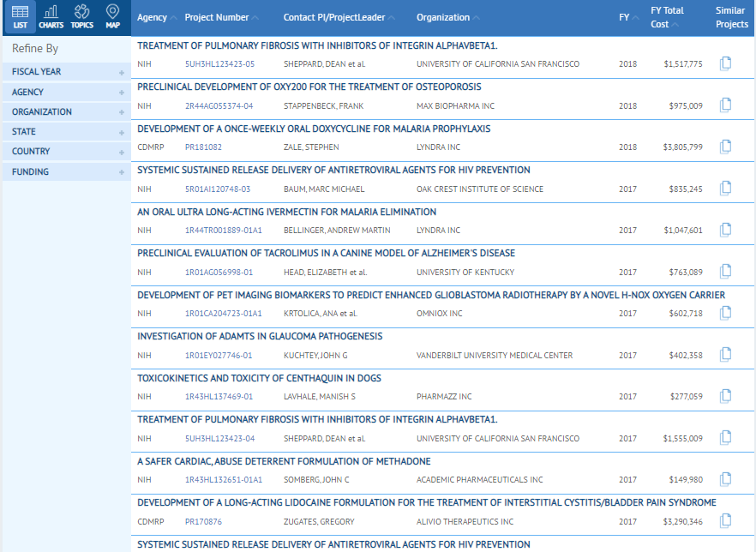Open the centhaquin toxicokinetics in dogs title
Viewport: 756px width, 552px height.
[260, 379]
